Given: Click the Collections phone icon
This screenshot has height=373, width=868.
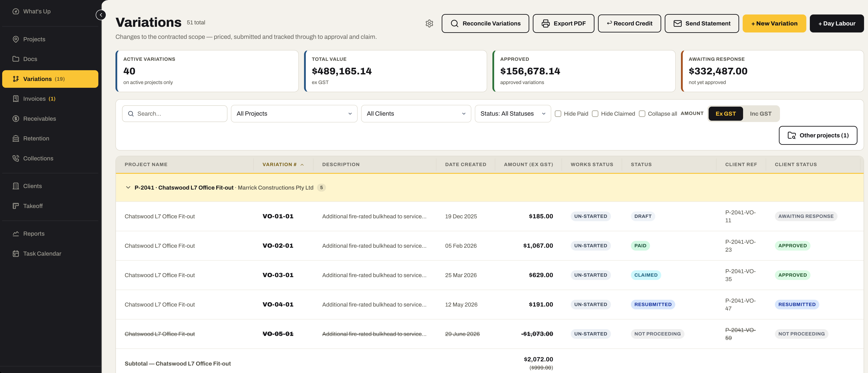Looking at the screenshot, I should pyautogui.click(x=16, y=158).
